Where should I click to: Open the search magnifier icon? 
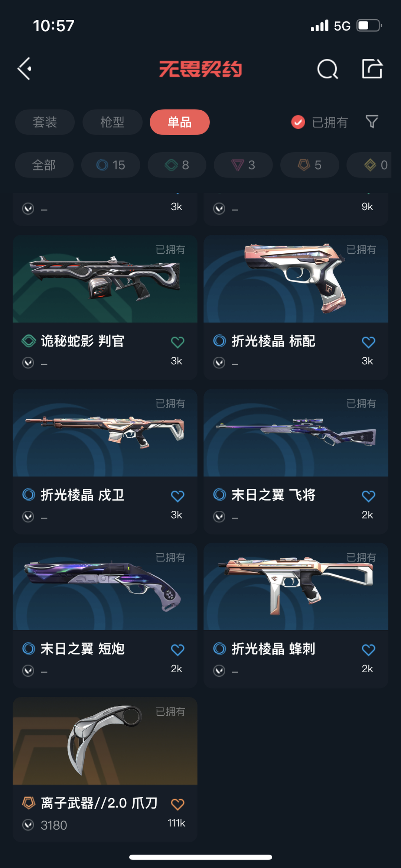pyautogui.click(x=327, y=69)
